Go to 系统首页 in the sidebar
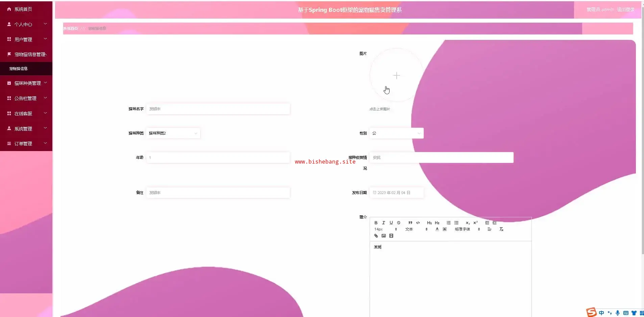This screenshot has width=644, height=317. pyautogui.click(x=26, y=9)
